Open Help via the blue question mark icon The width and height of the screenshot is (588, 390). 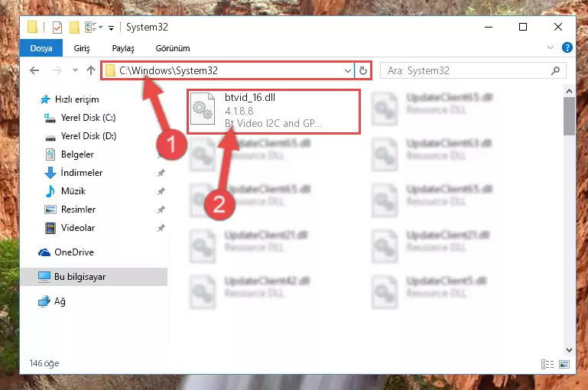click(x=567, y=47)
